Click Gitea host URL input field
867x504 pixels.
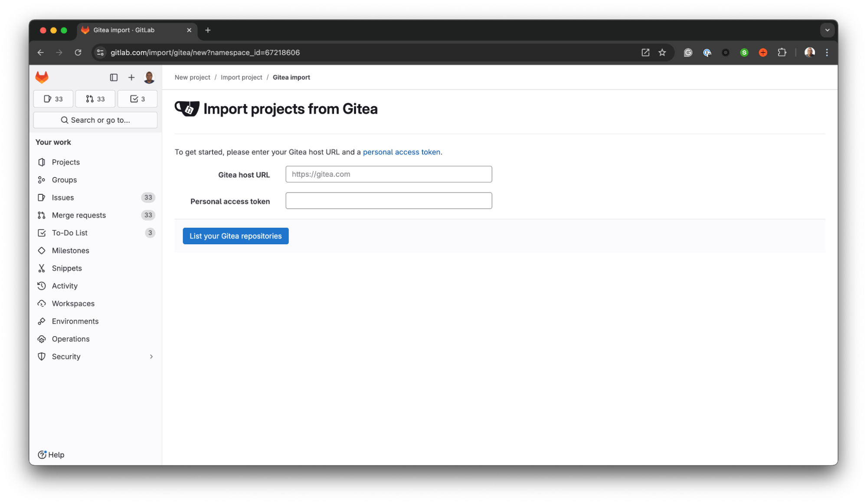(x=389, y=174)
